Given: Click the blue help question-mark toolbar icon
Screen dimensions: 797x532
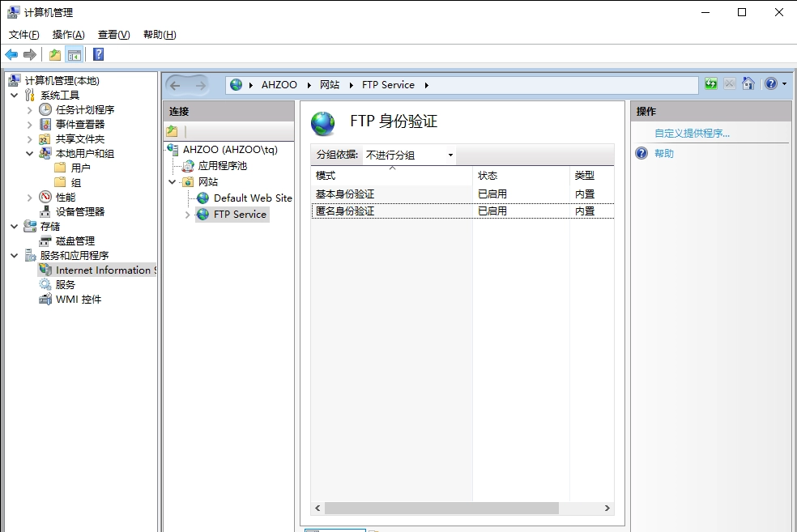Looking at the screenshot, I should 98,54.
